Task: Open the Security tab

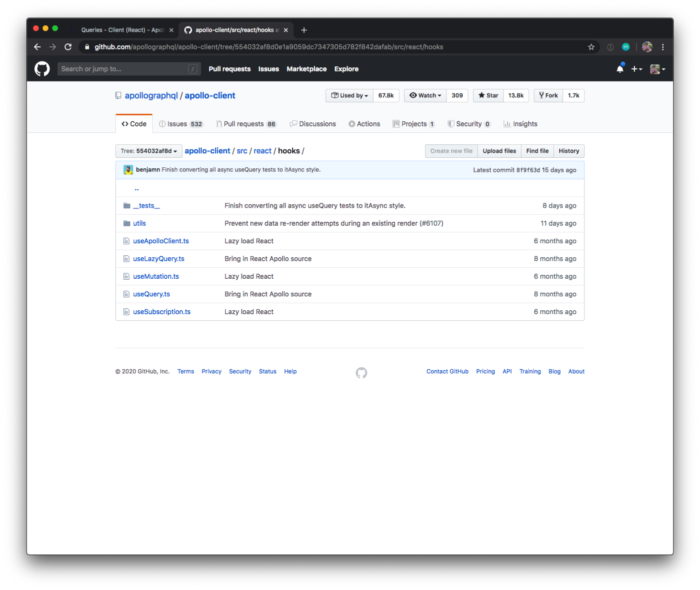Action: pos(469,124)
